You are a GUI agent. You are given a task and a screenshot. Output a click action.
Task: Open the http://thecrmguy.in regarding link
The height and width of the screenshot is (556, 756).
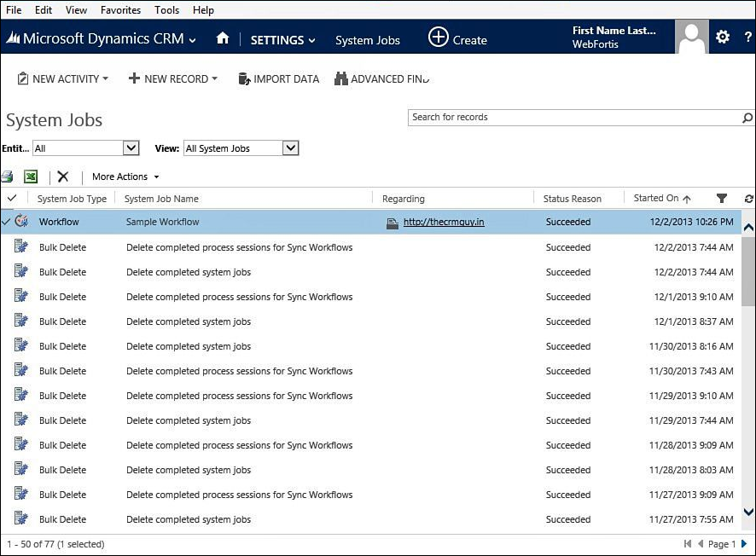pyautogui.click(x=444, y=222)
